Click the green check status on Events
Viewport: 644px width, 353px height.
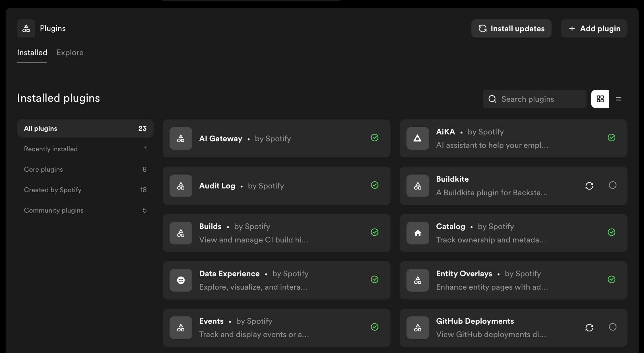(x=375, y=327)
